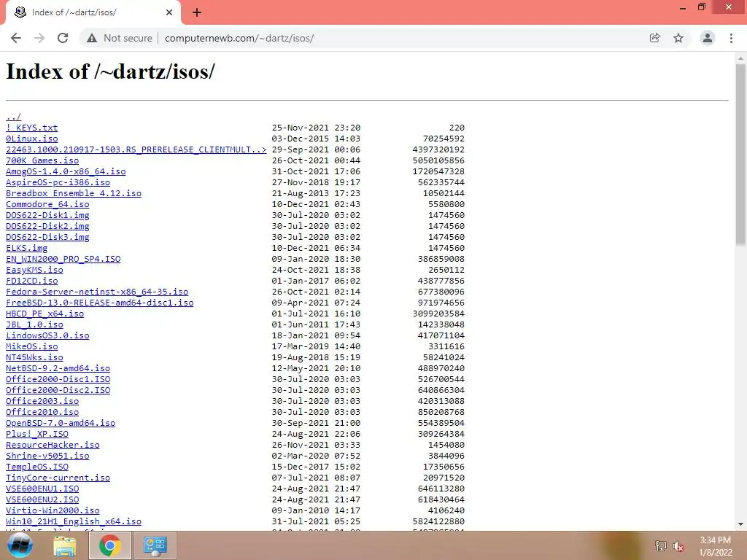Download Office2000-Disc2.ISO
747x560 pixels.
click(58, 391)
